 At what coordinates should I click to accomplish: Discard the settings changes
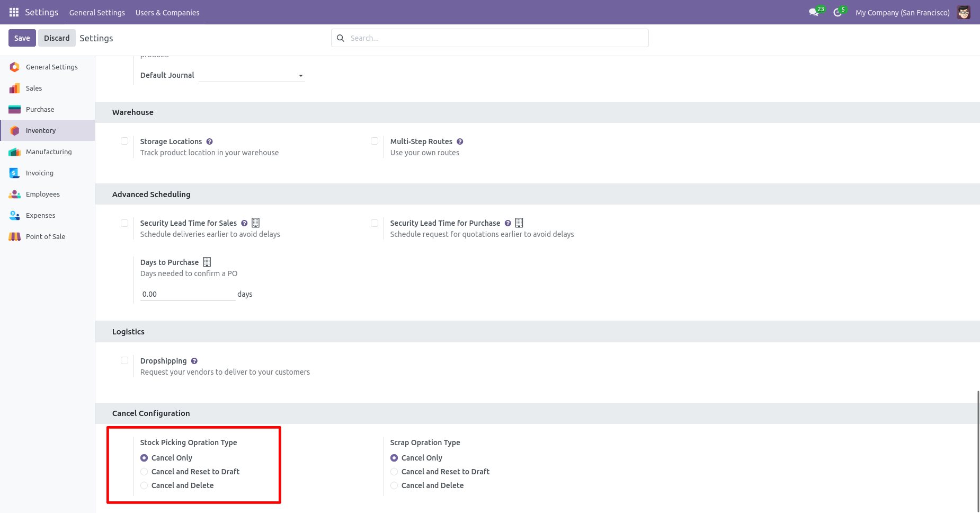57,38
